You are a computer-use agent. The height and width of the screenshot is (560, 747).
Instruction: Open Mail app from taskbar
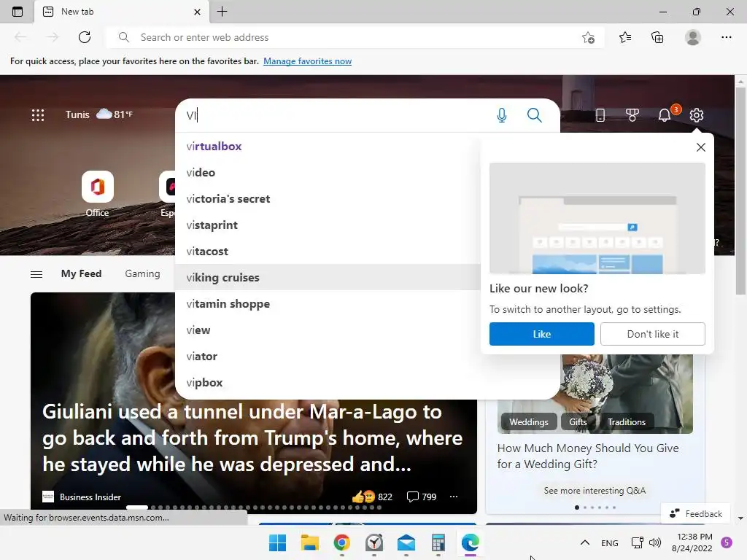click(406, 542)
